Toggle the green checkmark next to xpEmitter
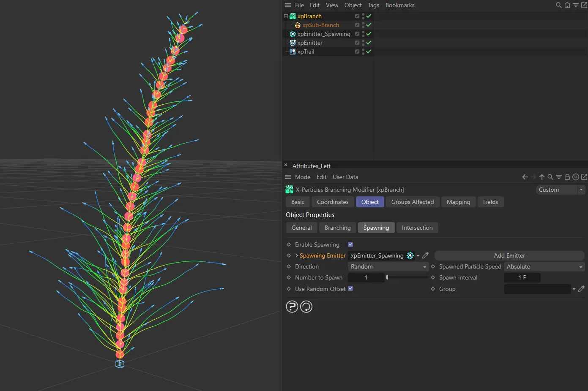 (368, 43)
